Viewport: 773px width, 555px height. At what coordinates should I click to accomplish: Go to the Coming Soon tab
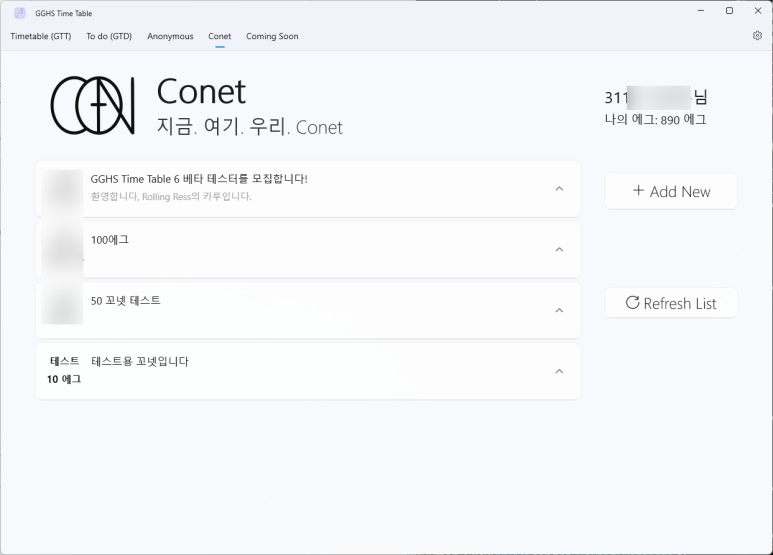pyautogui.click(x=272, y=36)
